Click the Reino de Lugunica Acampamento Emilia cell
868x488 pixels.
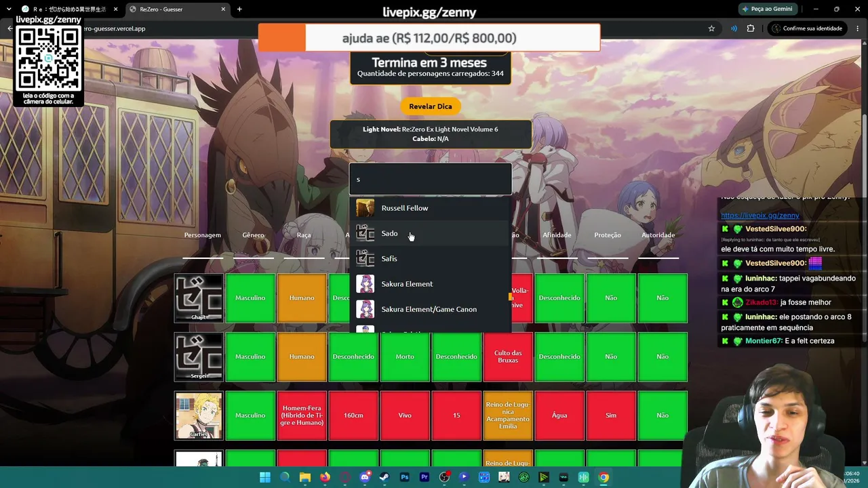tap(508, 415)
